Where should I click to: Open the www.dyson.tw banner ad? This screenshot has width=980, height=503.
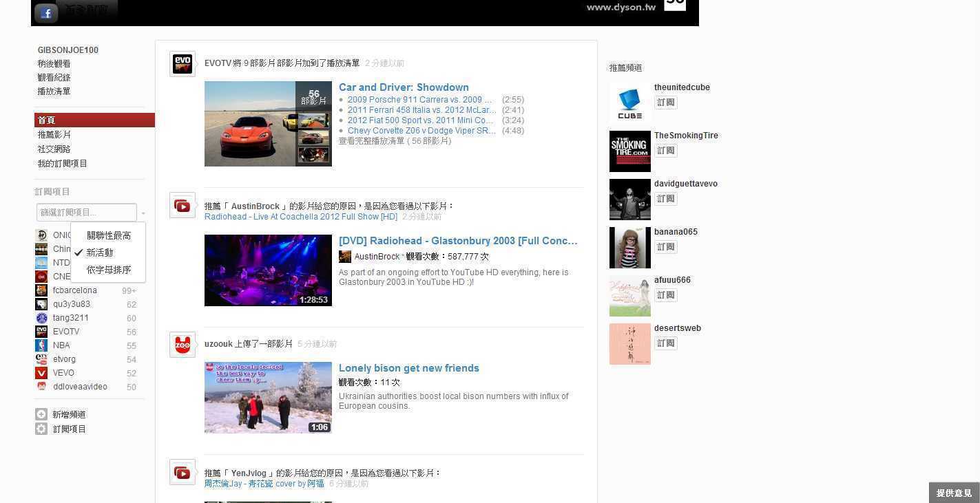coord(365,12)
